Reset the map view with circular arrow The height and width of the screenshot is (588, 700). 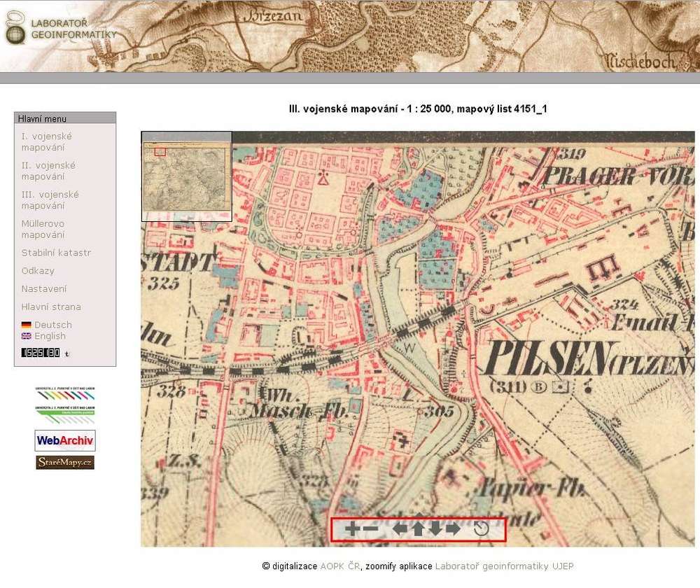tap(482, 529)
